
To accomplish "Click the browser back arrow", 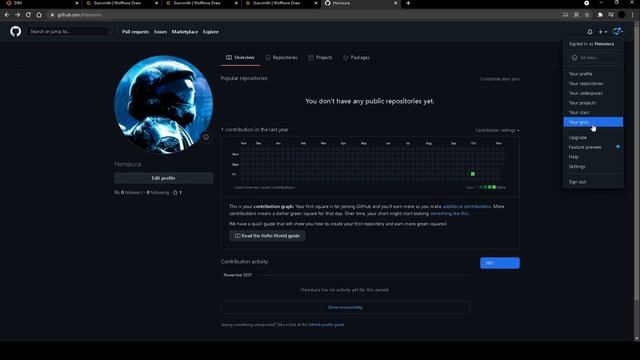I will click(7, 15).
